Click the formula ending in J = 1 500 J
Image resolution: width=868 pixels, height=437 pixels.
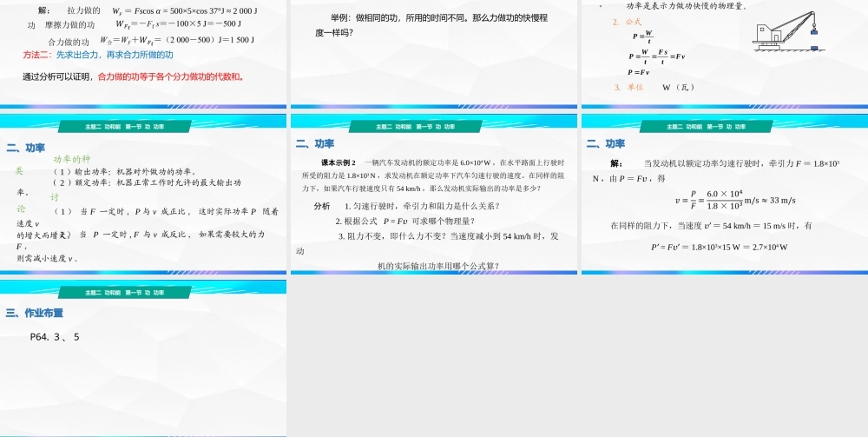tap(177, 40)
